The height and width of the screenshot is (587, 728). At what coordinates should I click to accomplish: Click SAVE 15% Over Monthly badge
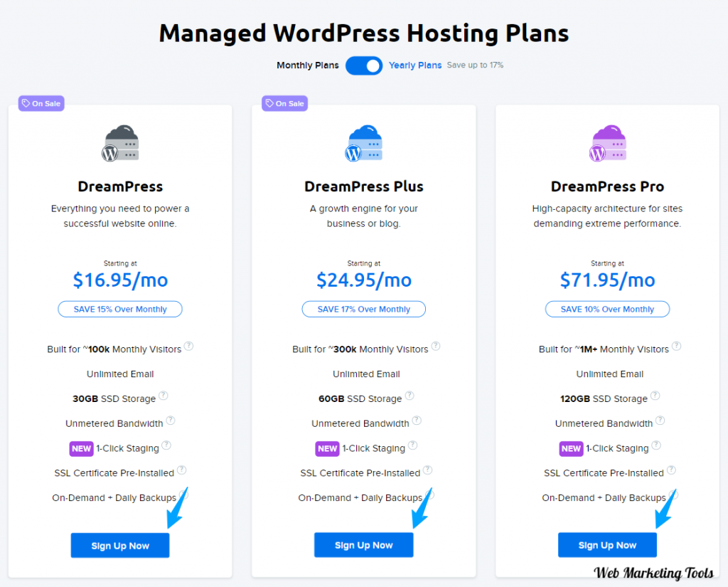pyautogui.click(x=120, y=309)
